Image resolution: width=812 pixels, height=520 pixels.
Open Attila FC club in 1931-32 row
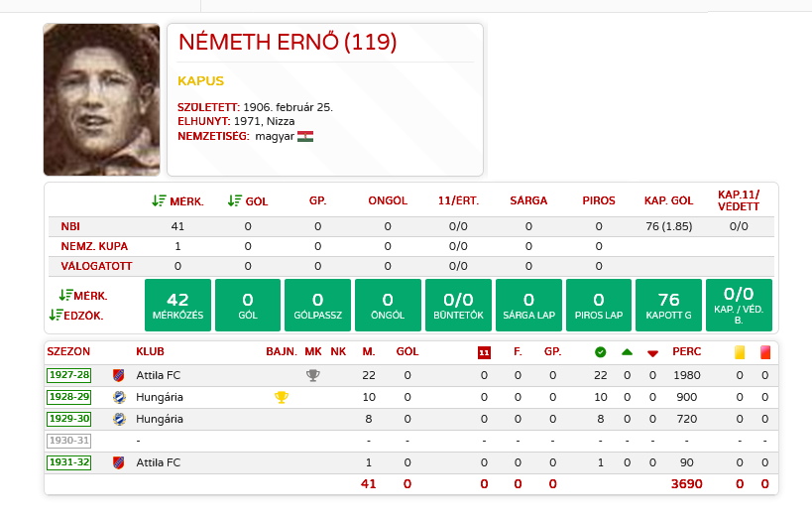(158, 462)
